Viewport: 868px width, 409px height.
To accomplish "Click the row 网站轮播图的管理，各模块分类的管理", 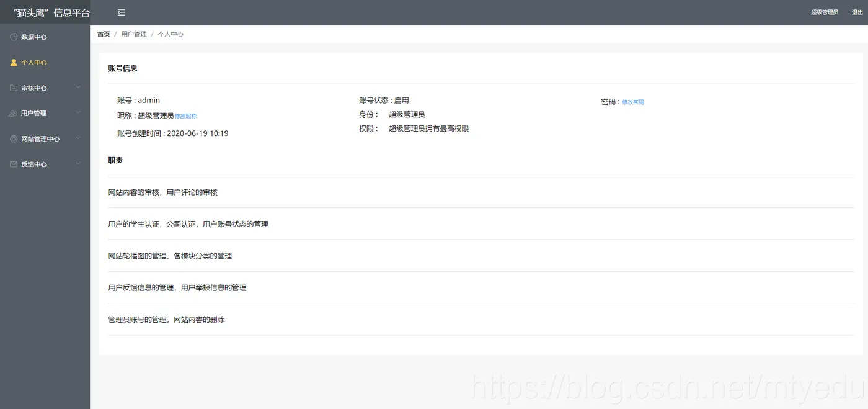I will 480,256.
